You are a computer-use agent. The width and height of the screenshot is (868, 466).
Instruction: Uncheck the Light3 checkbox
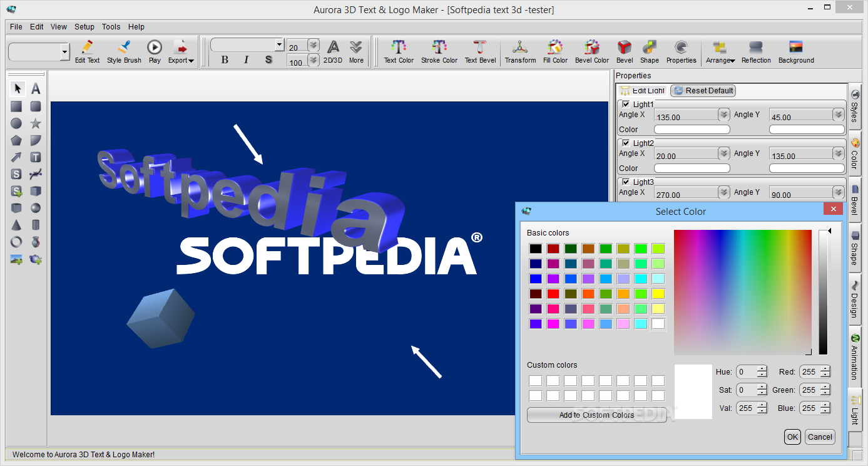(x=626, y=182)
